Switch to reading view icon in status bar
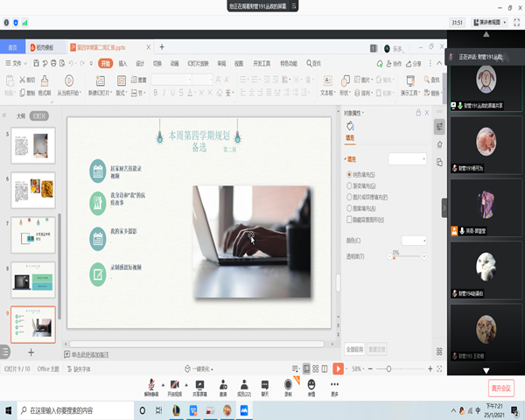The image size is (525, 420). click(x=325, y=368)
